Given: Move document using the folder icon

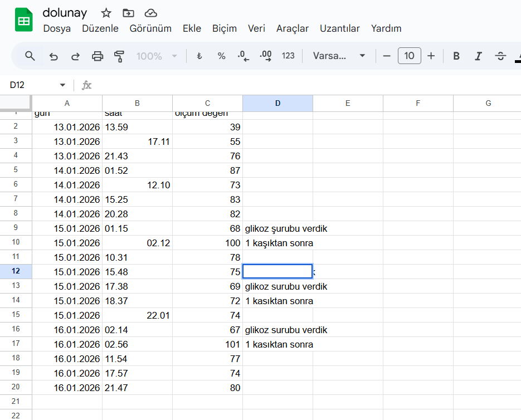Looking at the screenshot, I should [x=128, y=13].
